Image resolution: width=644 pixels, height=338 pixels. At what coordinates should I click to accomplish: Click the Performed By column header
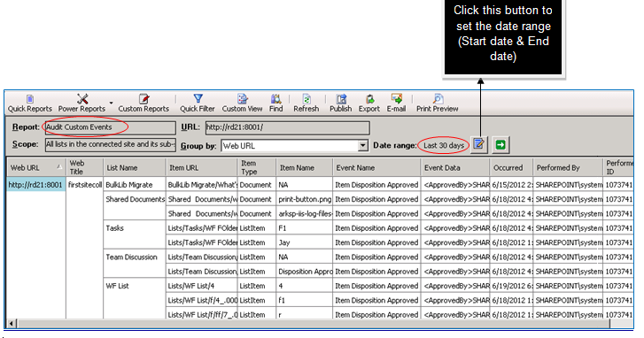click(568, 167)
